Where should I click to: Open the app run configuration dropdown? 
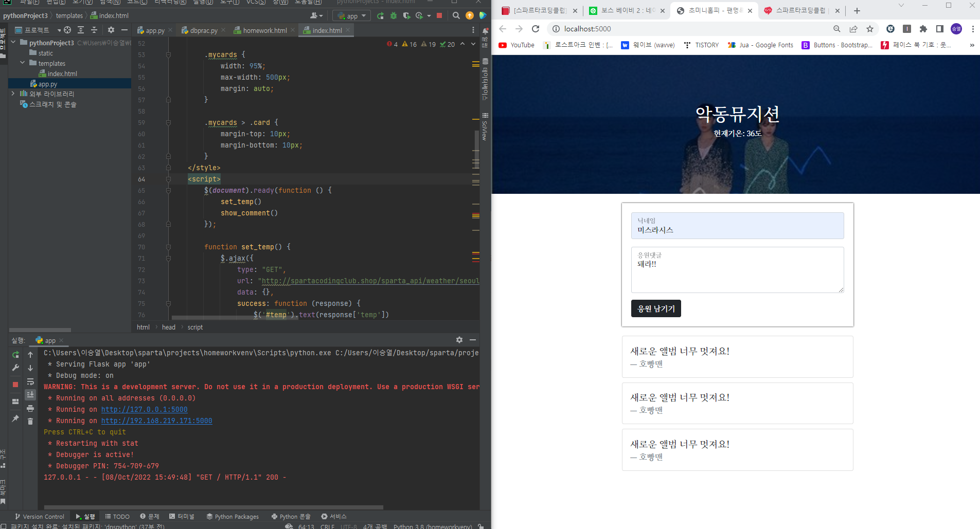coord(352,16)
